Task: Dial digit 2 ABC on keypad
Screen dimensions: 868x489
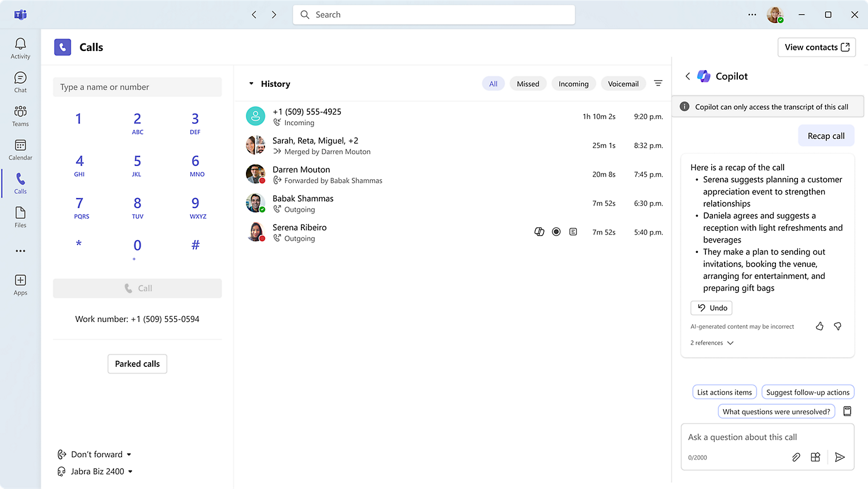Action: pos(137,123)
